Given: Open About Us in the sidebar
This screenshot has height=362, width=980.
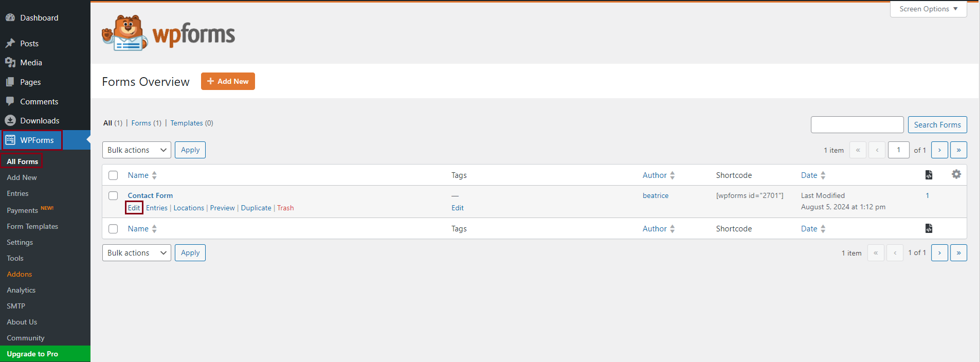Looking at the screenshot, I should pos(22,322).
